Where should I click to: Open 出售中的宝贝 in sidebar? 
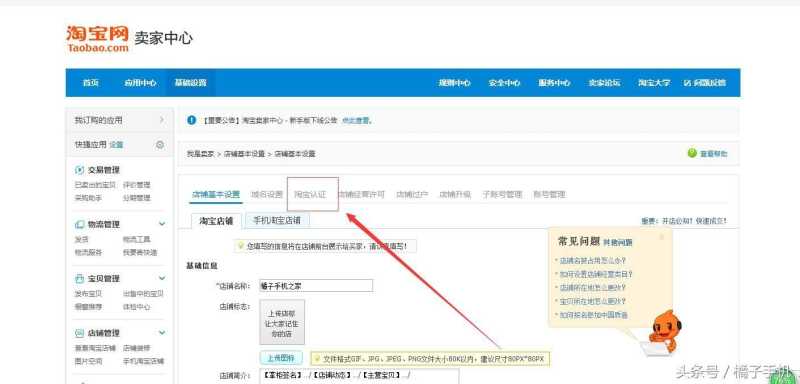(x=143, y=294)
